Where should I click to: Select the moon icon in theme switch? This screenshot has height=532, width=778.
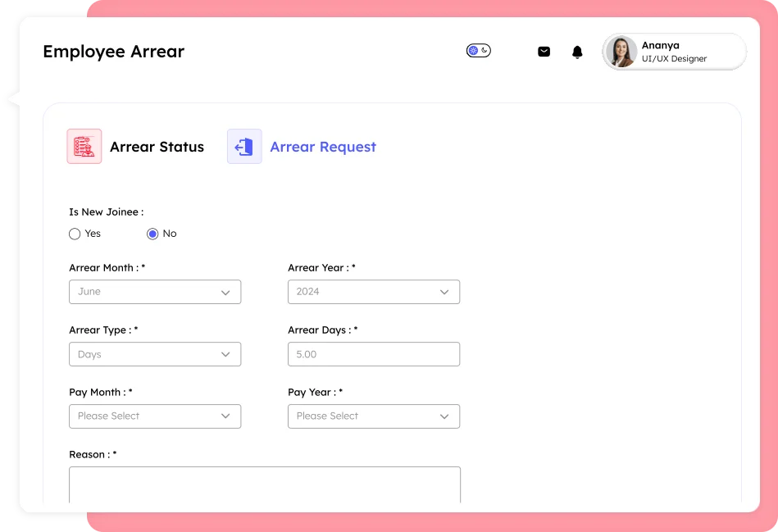click(485, 51)
